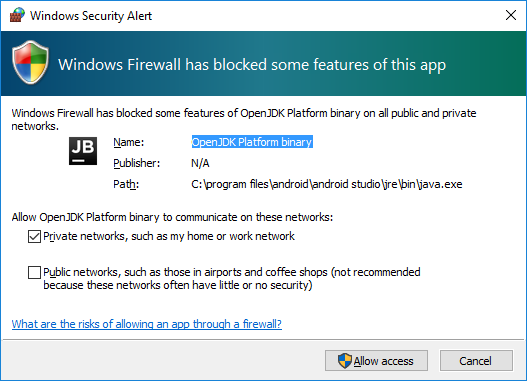Viewport: 527px width, 381px height.
Task: Close the Windows Security Alert dialog
Action: point(511,15)
